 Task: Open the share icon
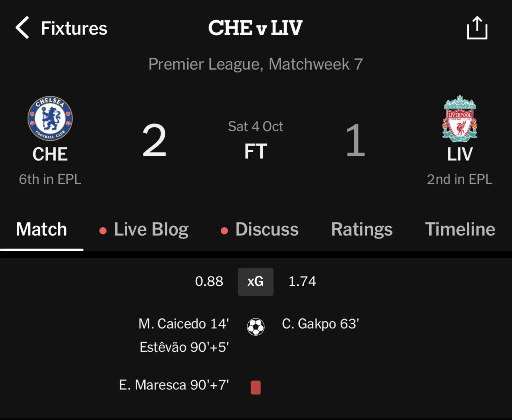point(477,28)
